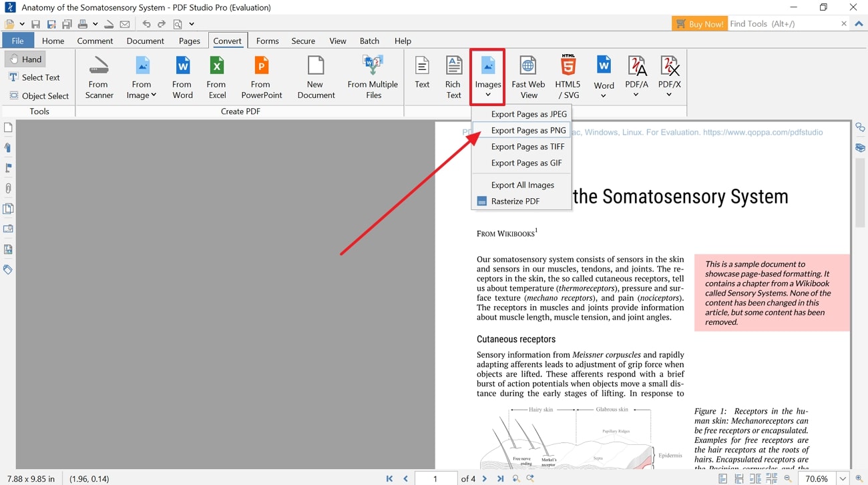Create PDF From PowerPoint
Viewport: 868px width, 485px height.
[x=261, y=77]
